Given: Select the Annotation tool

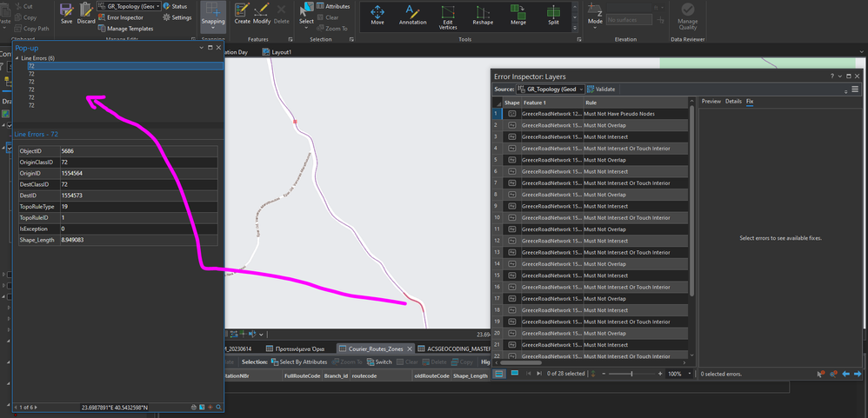Looking at the screenshot, I should [x=412, y=16].
